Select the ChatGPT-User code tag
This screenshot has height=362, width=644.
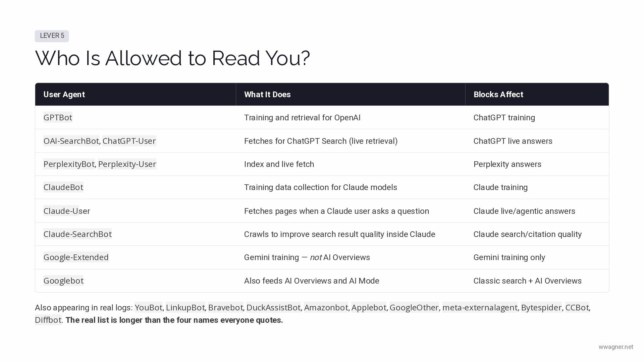(129, 141)
